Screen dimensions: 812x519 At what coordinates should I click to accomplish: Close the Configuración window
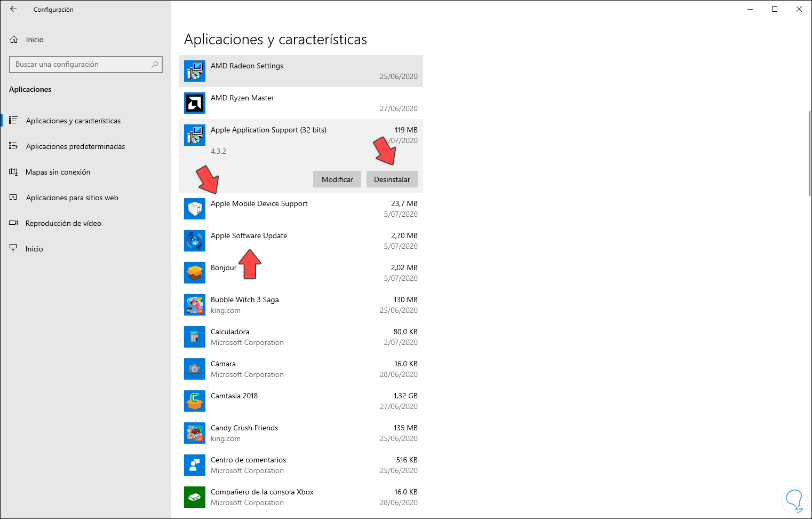(799, 9)
